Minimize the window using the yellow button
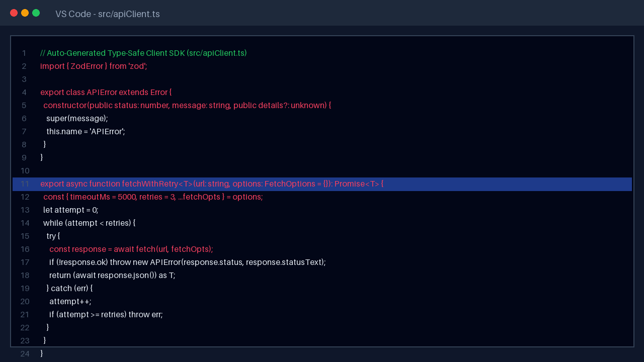 point(25,13)
